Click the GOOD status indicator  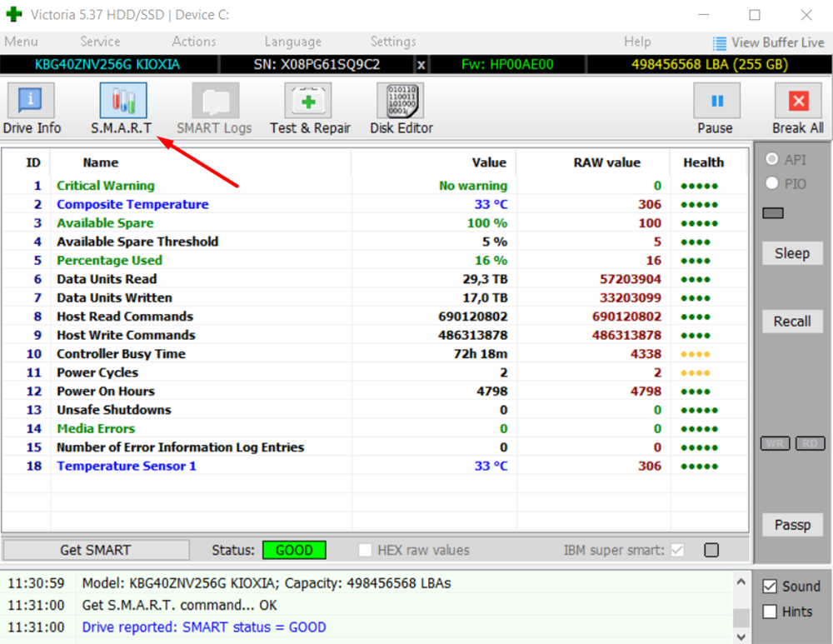coord(294,550)
